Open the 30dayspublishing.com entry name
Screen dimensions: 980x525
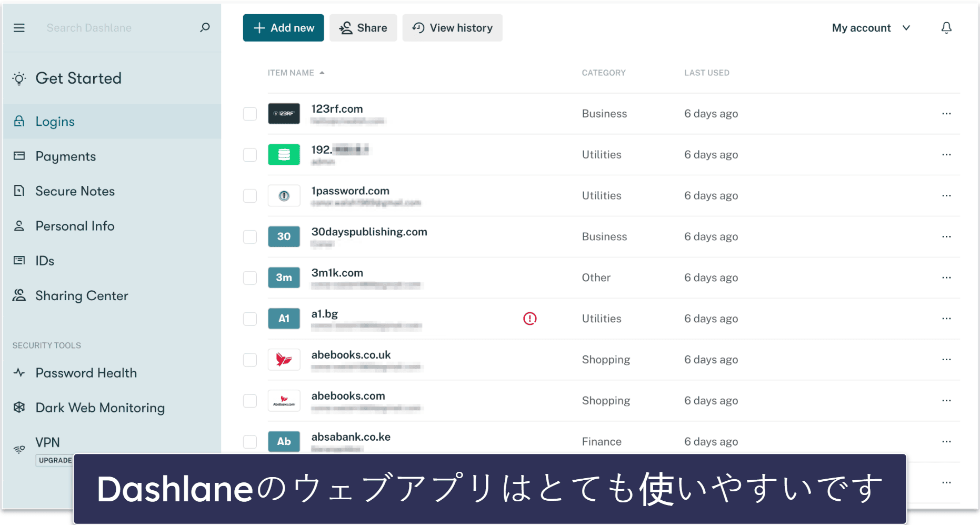click(x=369, y=232)
